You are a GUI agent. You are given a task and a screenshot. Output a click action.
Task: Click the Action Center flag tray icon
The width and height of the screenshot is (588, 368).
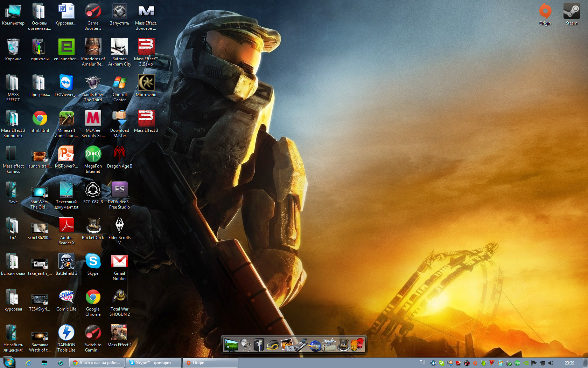(534, 363)
